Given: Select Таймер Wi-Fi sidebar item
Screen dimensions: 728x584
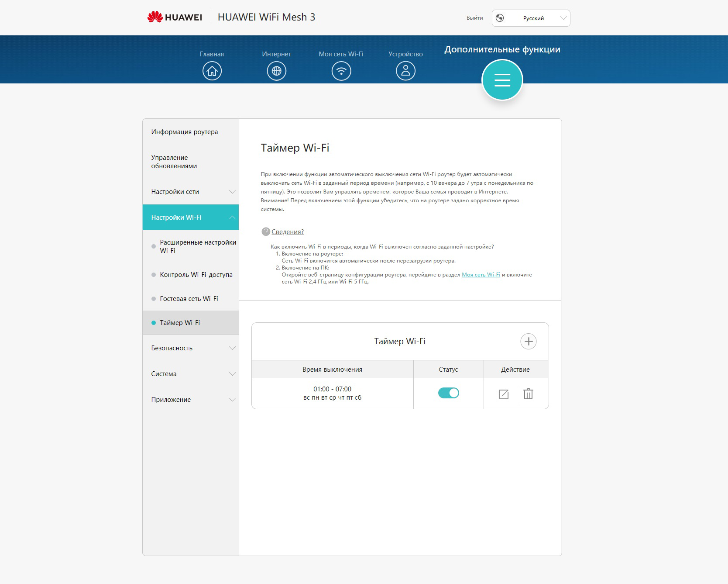Looking at the screenshot, I should [191, 323].
